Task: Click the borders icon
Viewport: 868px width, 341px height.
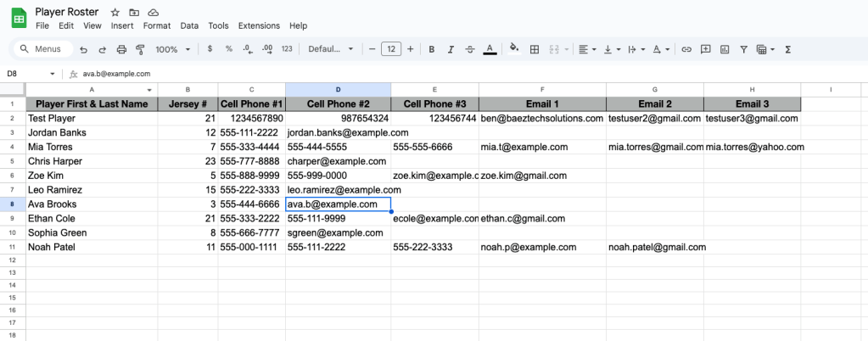Action: coord(534,49)
